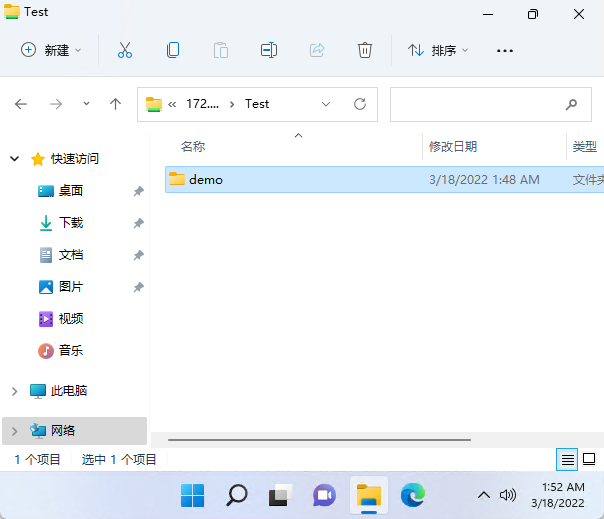Click the 1 个项目 status text
The image size is (604, 519).
(37, 459)
